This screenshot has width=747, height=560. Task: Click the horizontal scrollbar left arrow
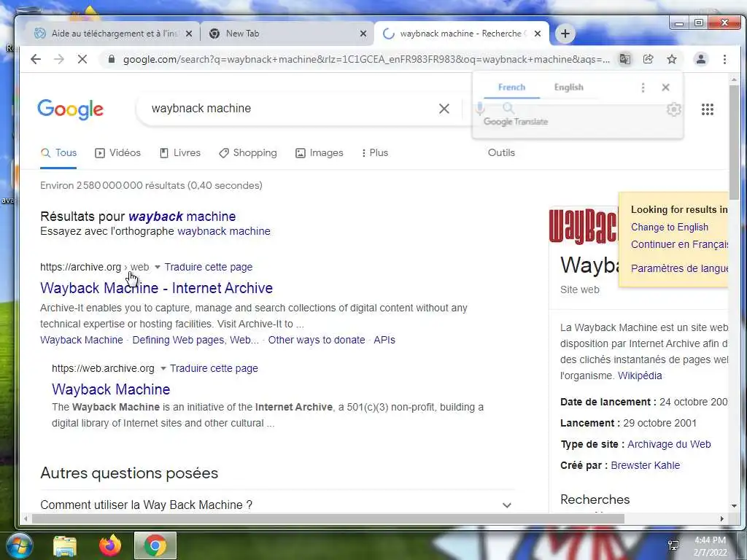click(x=26, y=518)
